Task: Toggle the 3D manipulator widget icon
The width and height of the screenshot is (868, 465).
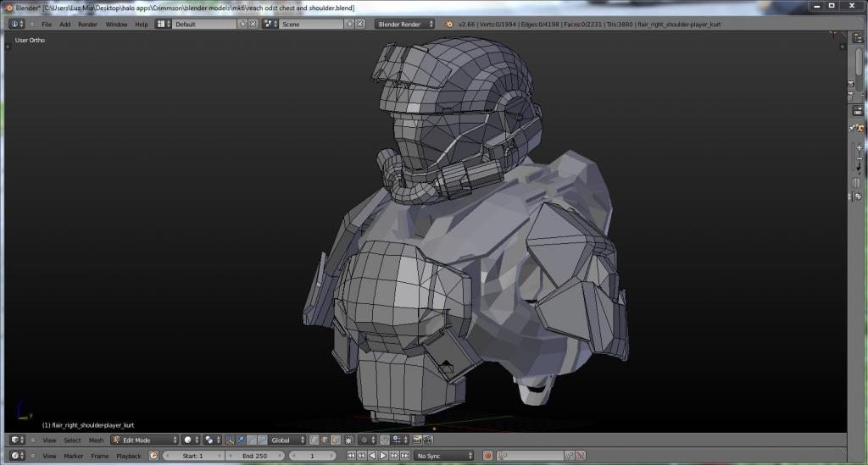Action: tap(230, 440)
